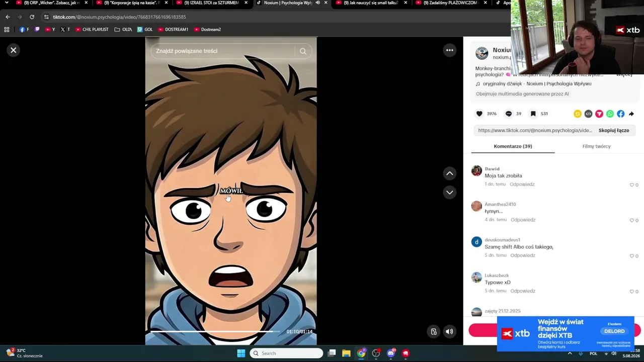
Task: Open File Explorer from taskbar
Action: click(x=347, y=353)
